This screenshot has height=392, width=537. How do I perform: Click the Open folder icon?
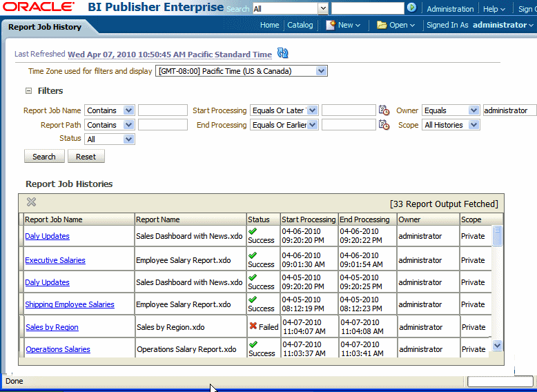coord(382,25)
